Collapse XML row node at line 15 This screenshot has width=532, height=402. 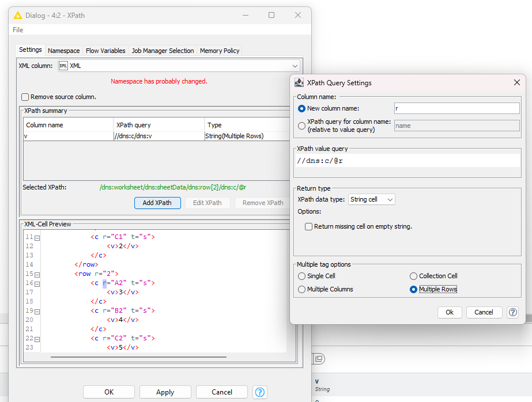click(37, 275)
